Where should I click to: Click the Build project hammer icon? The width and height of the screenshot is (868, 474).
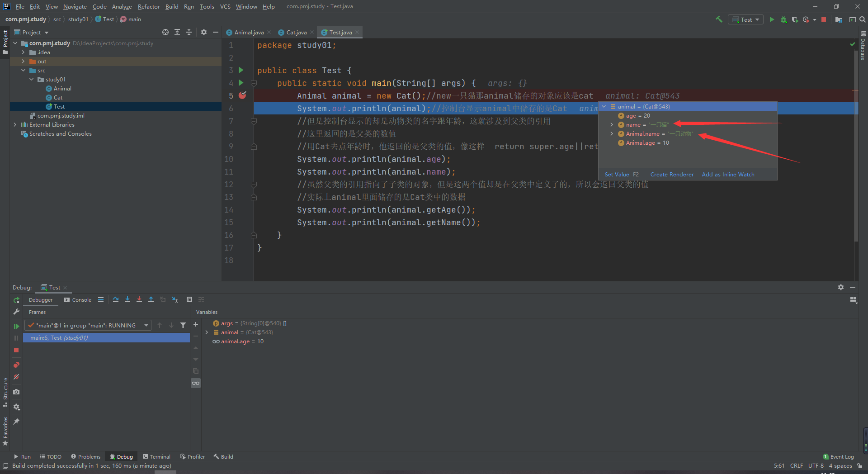tap(719, 19)
